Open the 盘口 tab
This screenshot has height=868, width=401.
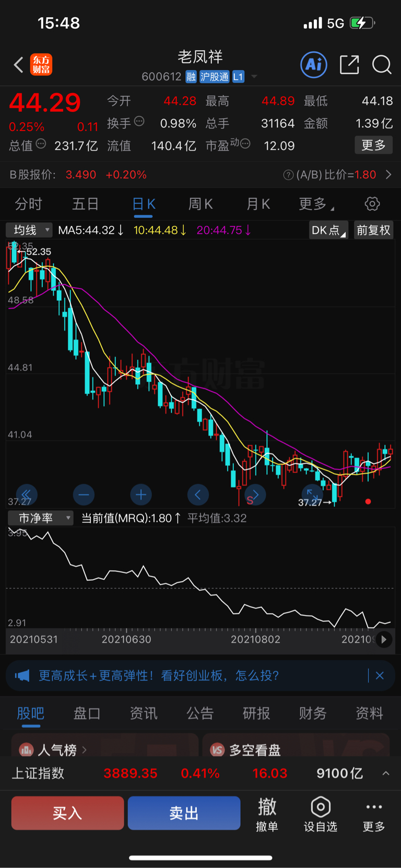(x=87, y=713)
